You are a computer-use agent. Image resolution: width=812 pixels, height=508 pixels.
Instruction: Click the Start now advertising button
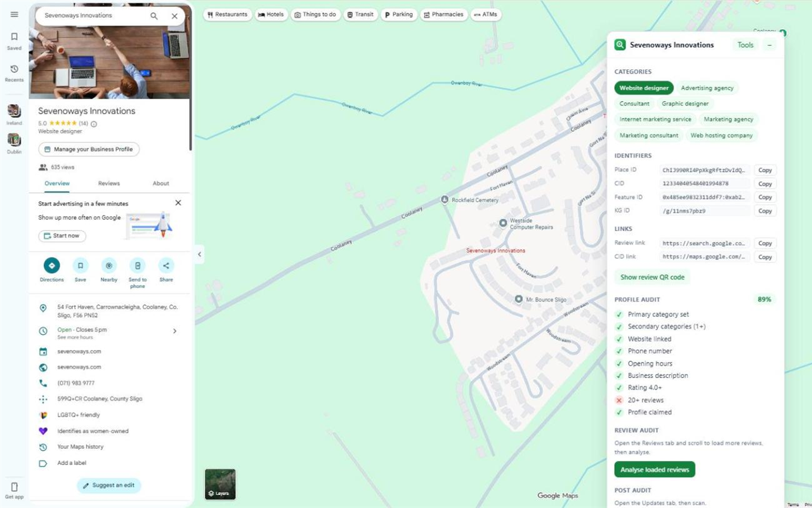[x=62, y=236]
